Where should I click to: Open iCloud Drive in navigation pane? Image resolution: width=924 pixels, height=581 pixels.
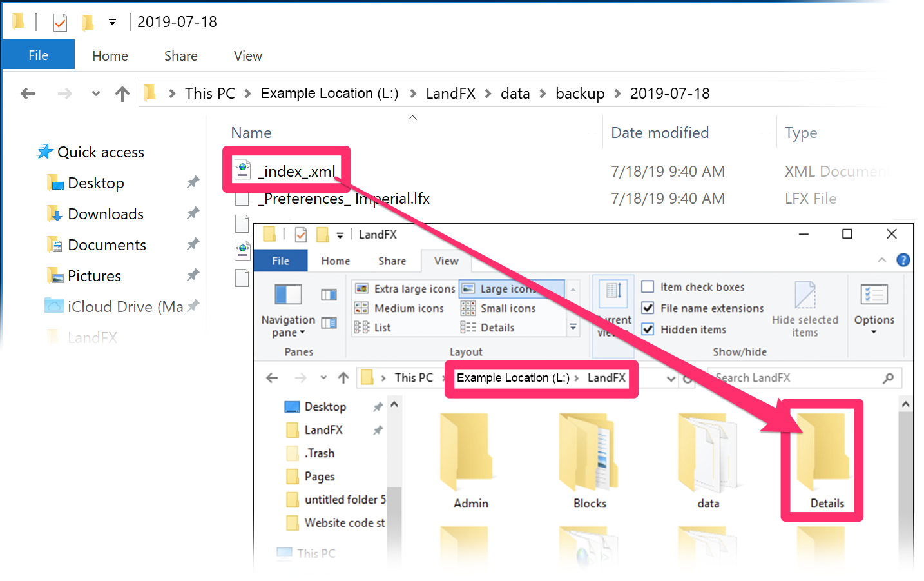tap(126, 307)
